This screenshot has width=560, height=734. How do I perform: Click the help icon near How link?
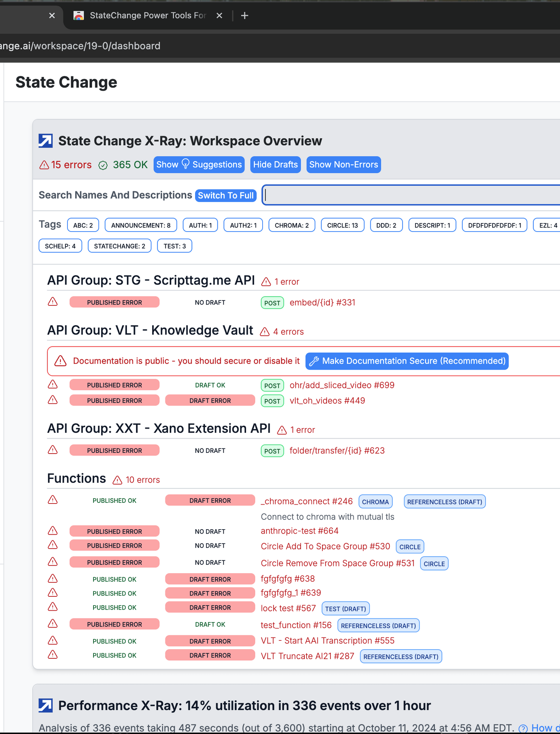click(x=523, y=728)
